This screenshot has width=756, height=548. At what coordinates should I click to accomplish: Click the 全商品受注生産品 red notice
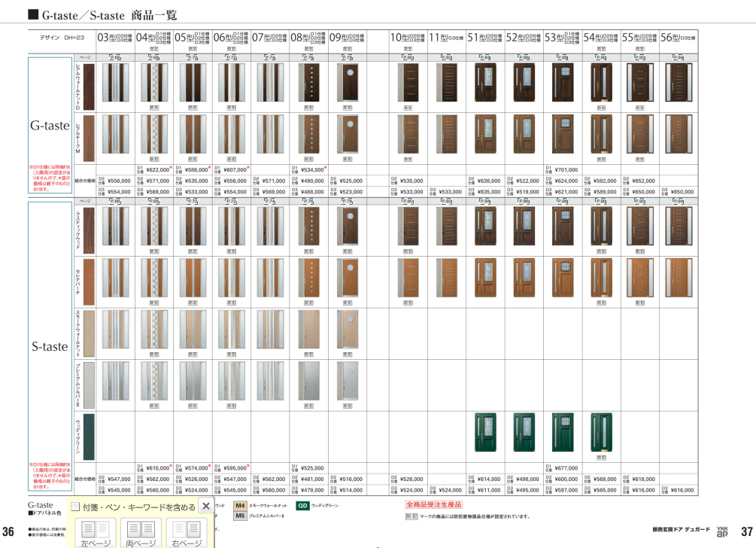pyautogui.click(x=434, y=504)
